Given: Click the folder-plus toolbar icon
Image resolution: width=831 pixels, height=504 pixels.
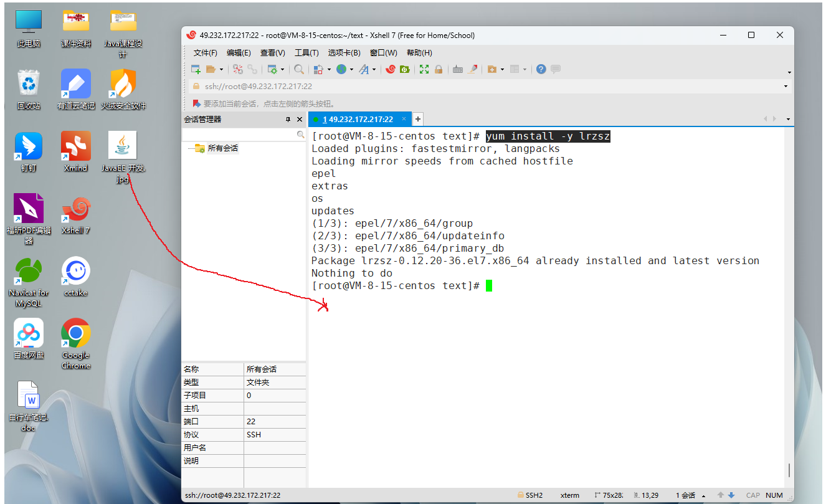Looking at the screenshot, I should click(x=491, y=69).
